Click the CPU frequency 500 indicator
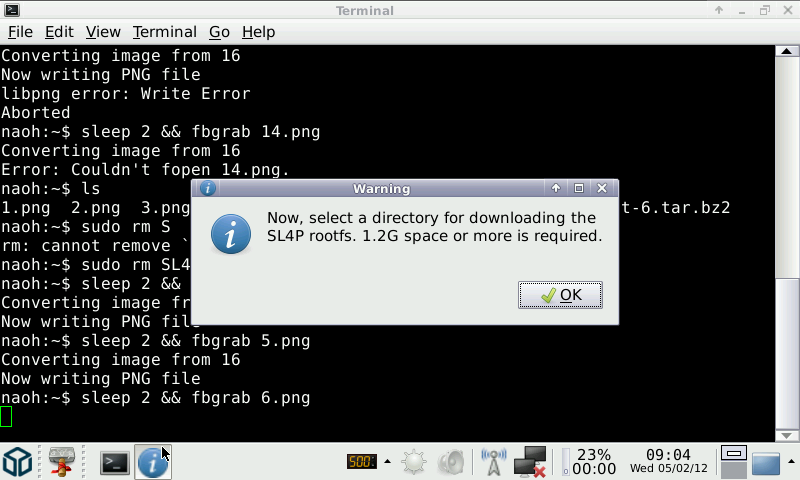800x480 pixels. (359, 462)
